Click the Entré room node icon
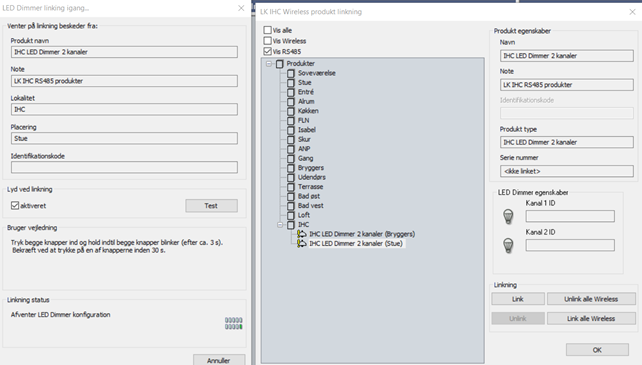 (291, 92)
